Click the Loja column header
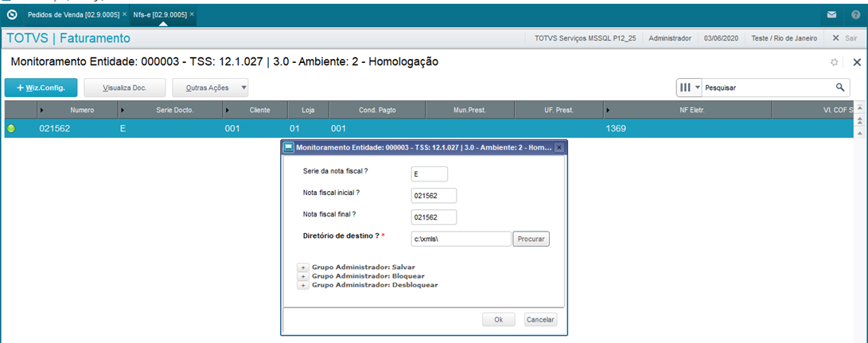 click(309, 111)
